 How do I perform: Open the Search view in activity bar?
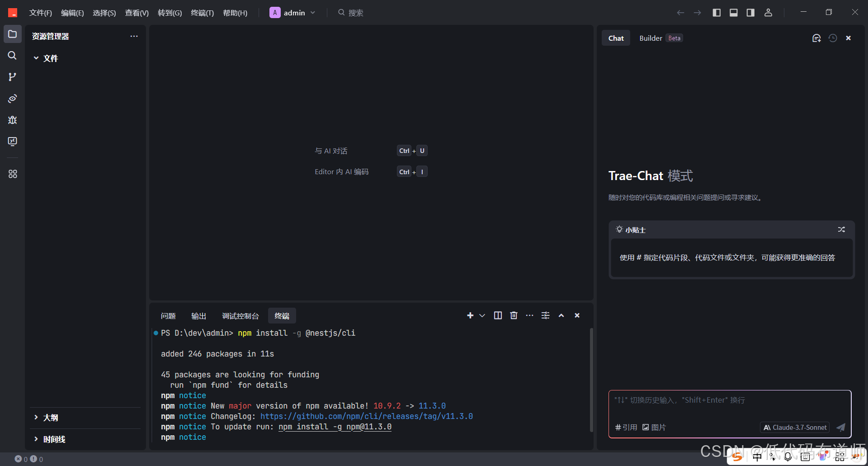coord(13,55)
